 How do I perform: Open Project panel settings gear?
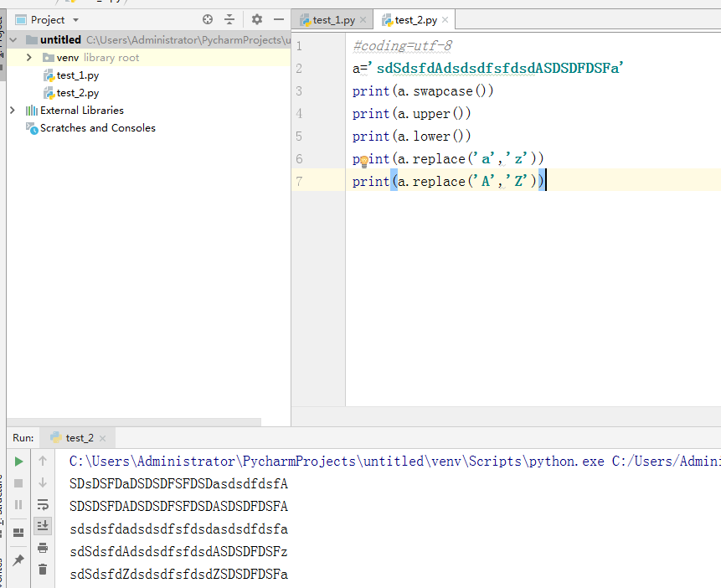(257, 19)
